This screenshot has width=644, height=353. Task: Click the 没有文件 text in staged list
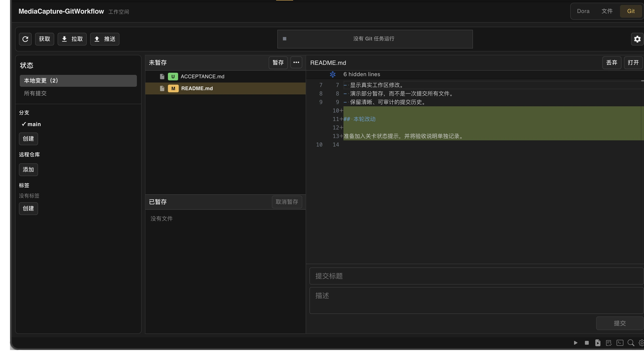coord(162,219)
